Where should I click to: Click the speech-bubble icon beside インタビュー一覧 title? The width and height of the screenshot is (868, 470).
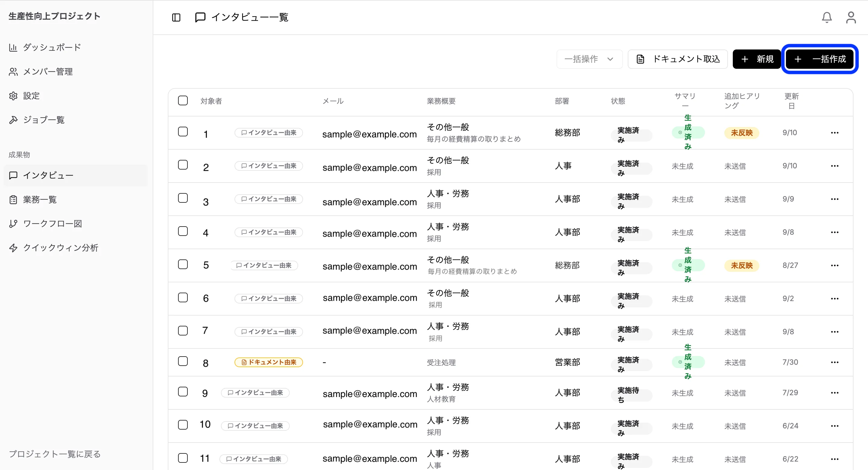pyautogui.click(x=200, y=17)
